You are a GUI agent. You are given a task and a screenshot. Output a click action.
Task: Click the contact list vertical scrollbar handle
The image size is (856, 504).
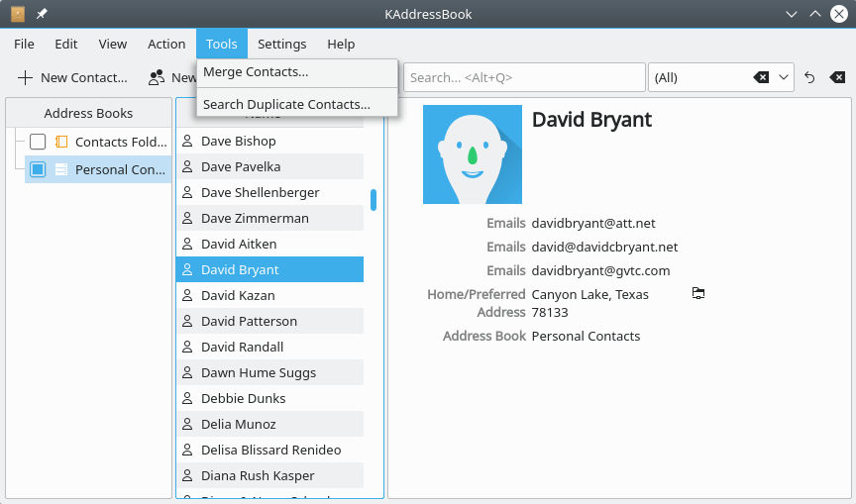[x=374, y=200]
